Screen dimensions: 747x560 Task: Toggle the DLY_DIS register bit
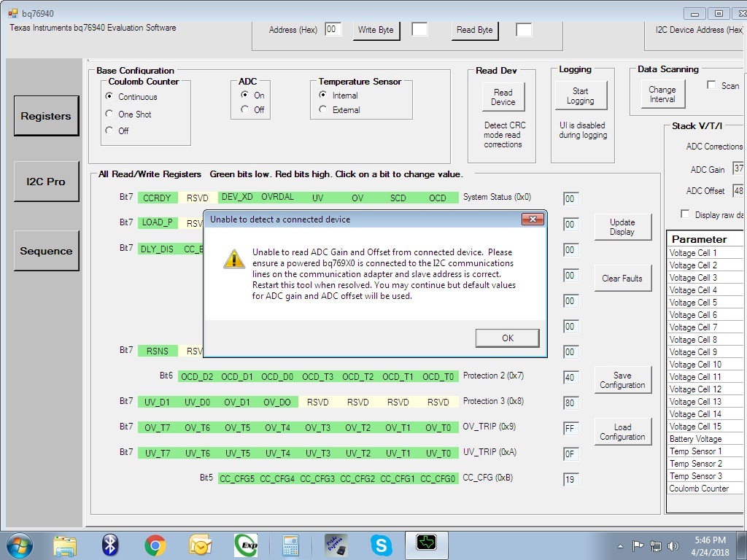click(x=158, y=249)
